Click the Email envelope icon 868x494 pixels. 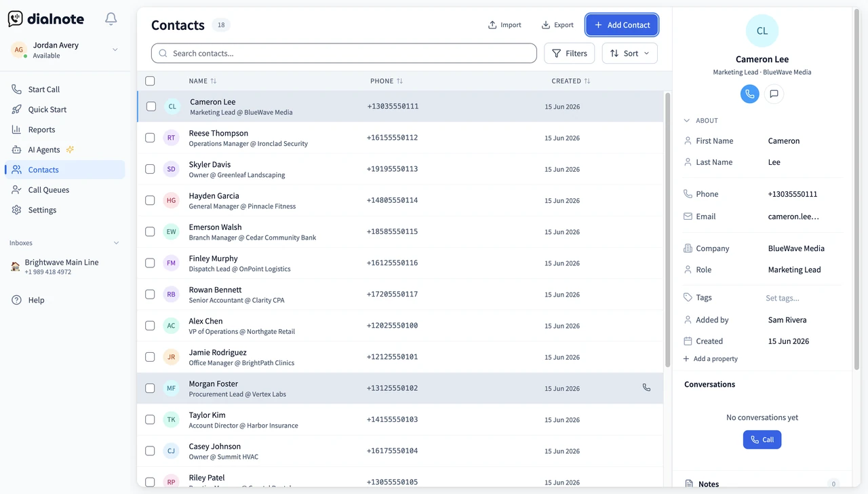coord(688,216)
